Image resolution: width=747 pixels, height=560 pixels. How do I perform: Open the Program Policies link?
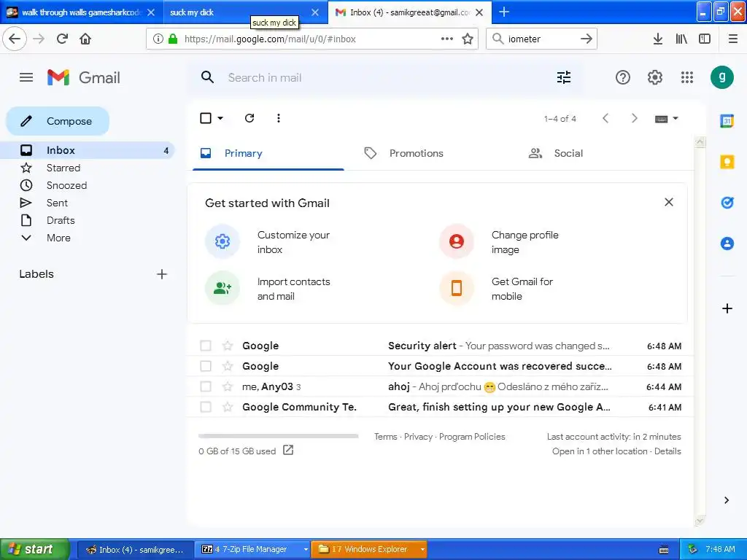tap(472, 437)
